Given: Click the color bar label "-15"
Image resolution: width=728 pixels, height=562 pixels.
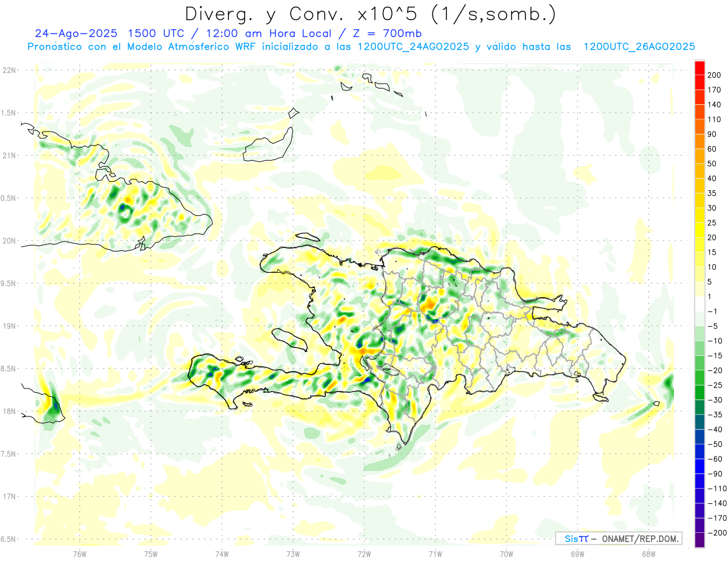Looking at the screenshot, I should tap(714, 355).
